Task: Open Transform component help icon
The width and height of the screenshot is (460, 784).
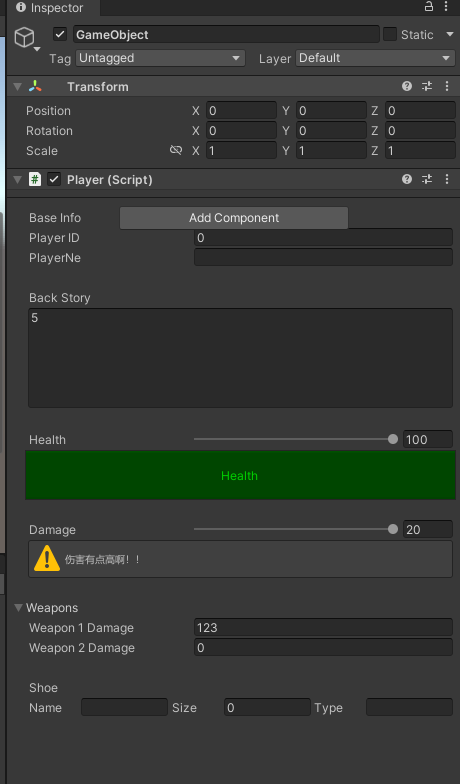Action: [407, 86]
